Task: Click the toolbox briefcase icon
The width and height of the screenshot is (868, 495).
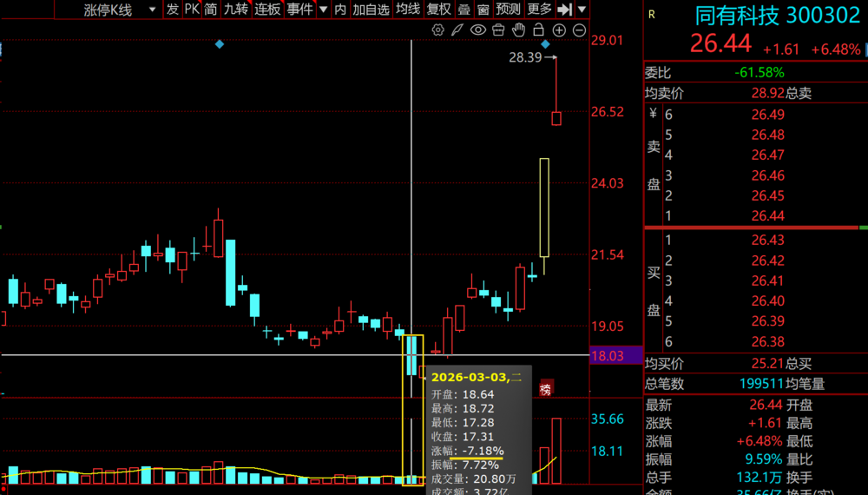Action: click(498, 30)
